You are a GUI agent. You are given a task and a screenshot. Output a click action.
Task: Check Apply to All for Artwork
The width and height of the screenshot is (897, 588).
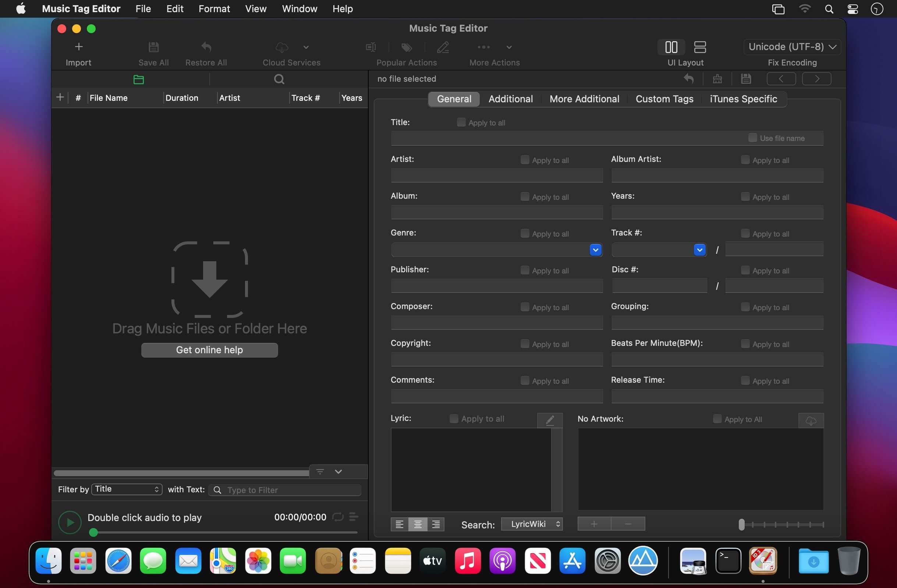[717, 419]
